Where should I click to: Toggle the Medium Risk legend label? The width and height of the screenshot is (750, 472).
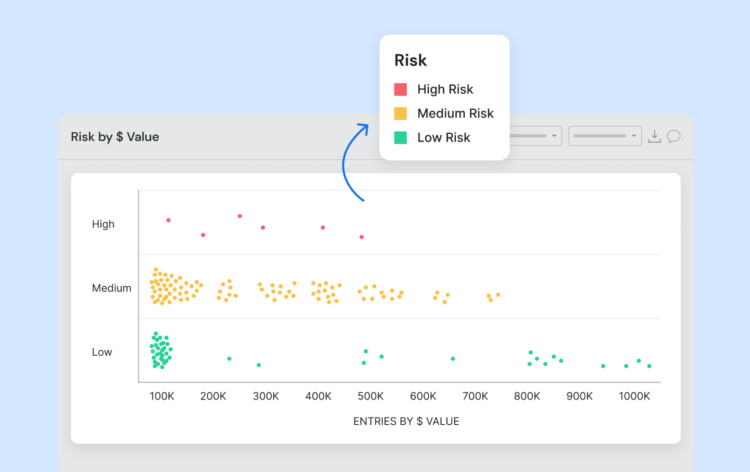coord(455,114)
